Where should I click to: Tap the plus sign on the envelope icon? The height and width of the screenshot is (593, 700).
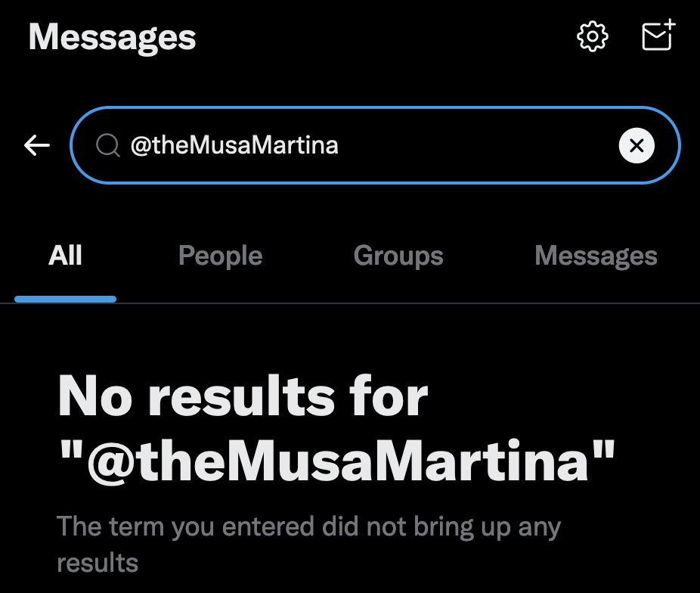(x=669, y=26)
